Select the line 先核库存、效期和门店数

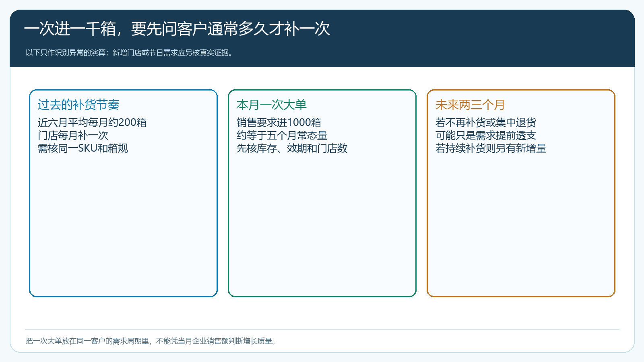coord(292,148)
